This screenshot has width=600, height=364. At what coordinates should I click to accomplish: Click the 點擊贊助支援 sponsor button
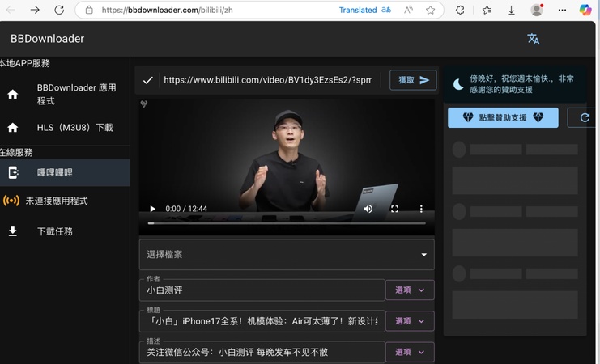503,117
